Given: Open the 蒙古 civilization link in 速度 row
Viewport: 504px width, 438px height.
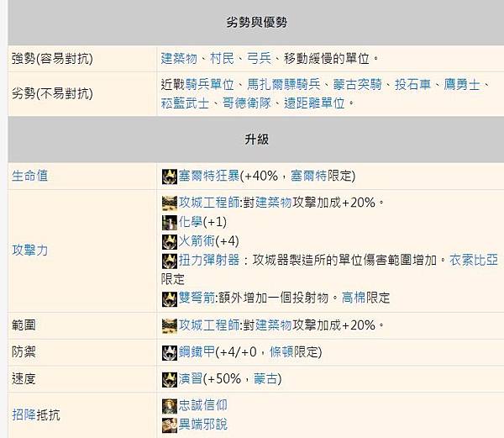Looking at the screenshot, I should pos(265,379).
